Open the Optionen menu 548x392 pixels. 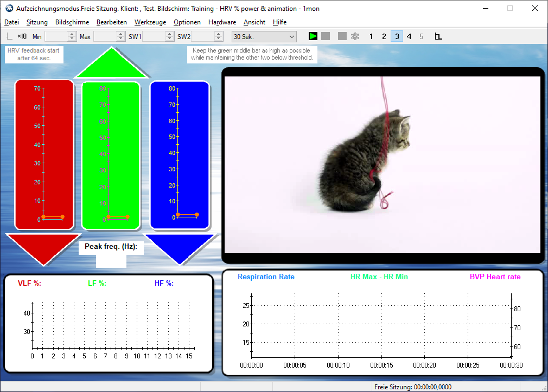point(187,22)
